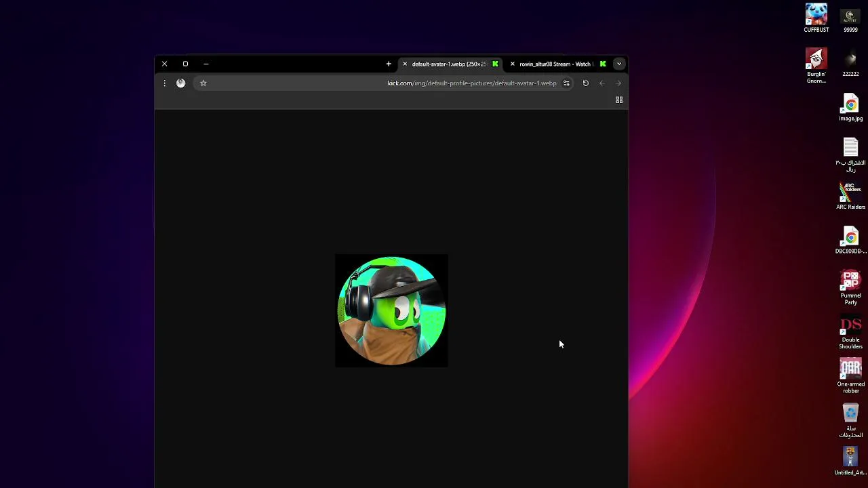The image size is (868, 488).
Task: Open the Arabic-named text document on desktop
Action: (850, 155)
